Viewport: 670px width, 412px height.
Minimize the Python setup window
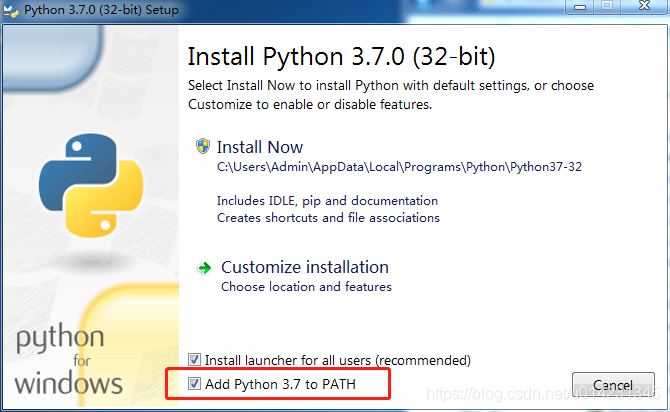point(579,6)
